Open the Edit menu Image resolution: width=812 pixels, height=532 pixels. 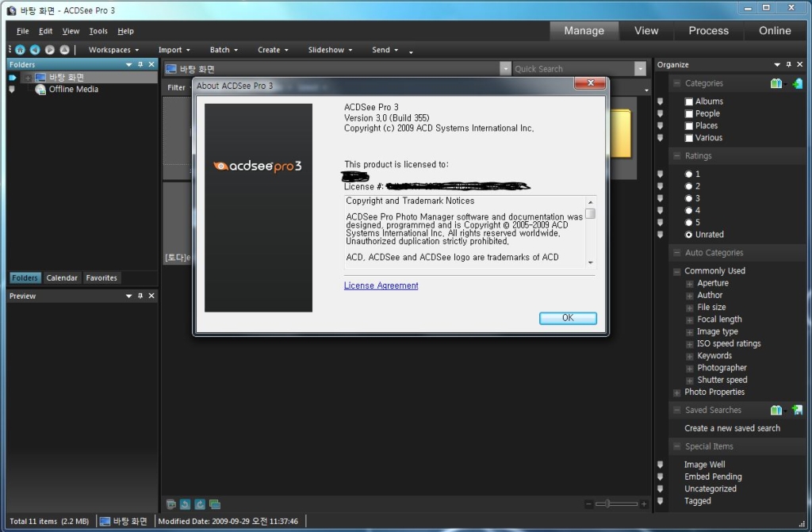click(45, 31)
